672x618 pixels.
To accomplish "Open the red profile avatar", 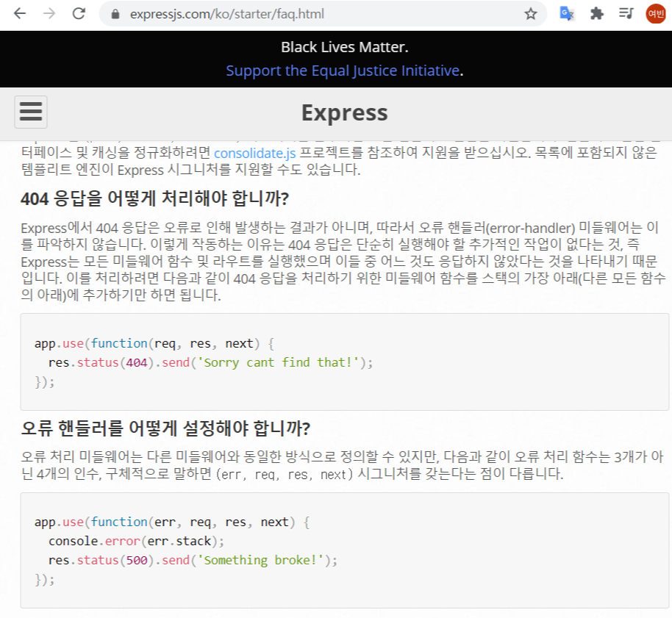I will pos(656,14).
